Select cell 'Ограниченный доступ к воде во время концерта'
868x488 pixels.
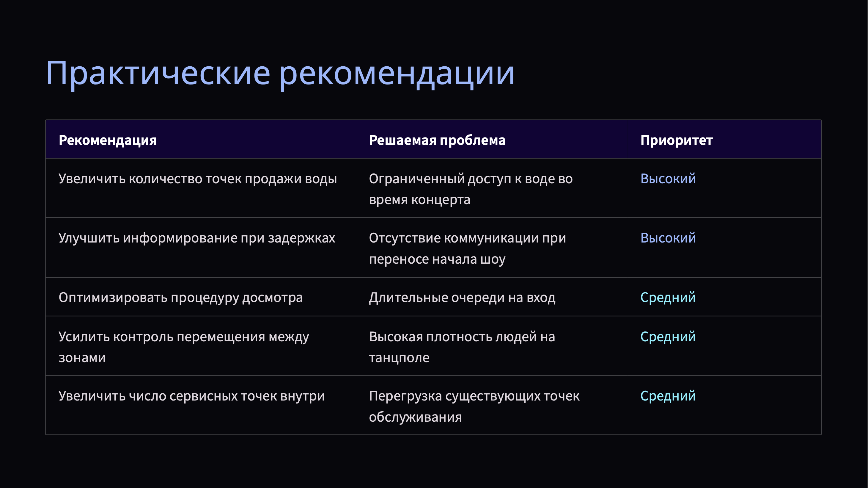click(471, 189)
